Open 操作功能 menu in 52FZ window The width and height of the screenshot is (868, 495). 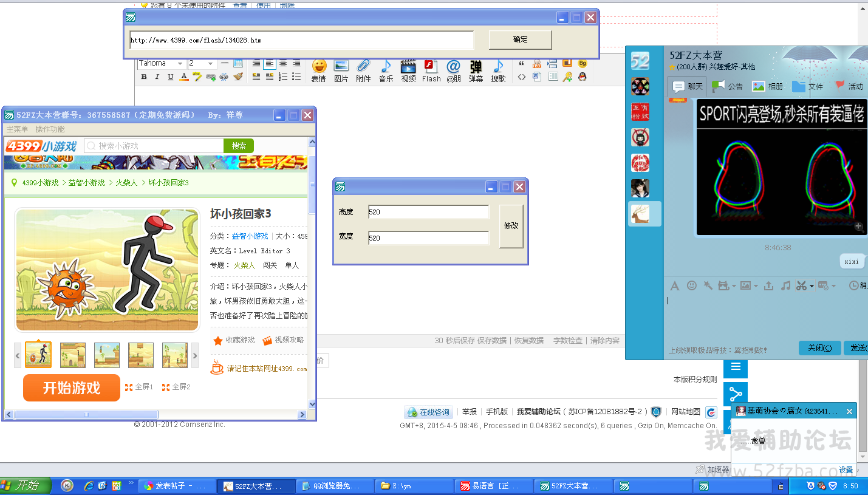click(50, 129)
